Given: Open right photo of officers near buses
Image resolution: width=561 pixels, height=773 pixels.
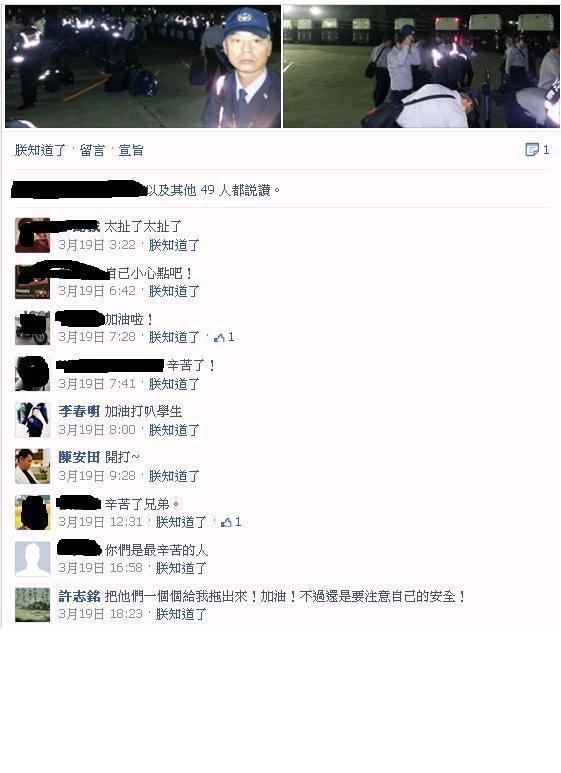Looking at the screenshot, I should point(421,66).
